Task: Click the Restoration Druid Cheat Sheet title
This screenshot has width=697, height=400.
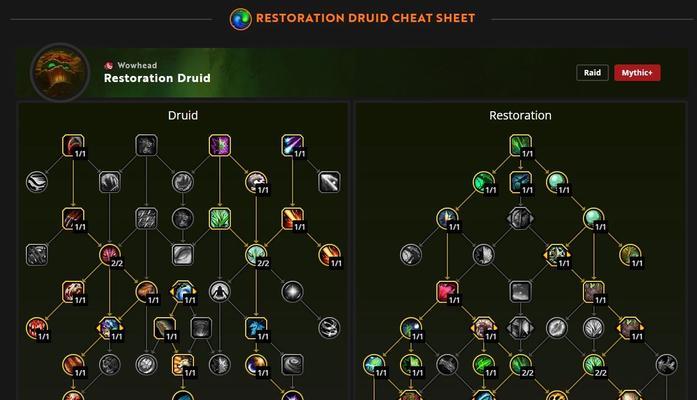Action: tap(365, 18)
